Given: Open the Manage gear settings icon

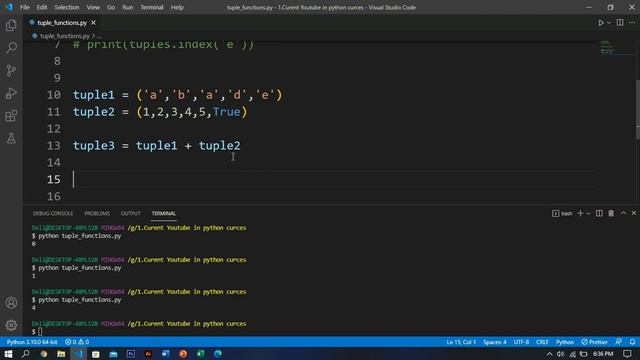Looking at the screenshot, I should tap(11, 325).
